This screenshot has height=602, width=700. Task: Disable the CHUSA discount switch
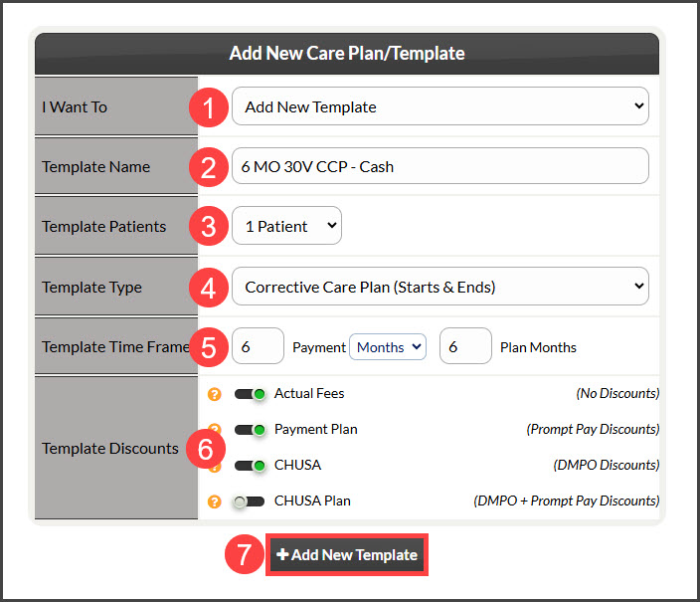250,466
